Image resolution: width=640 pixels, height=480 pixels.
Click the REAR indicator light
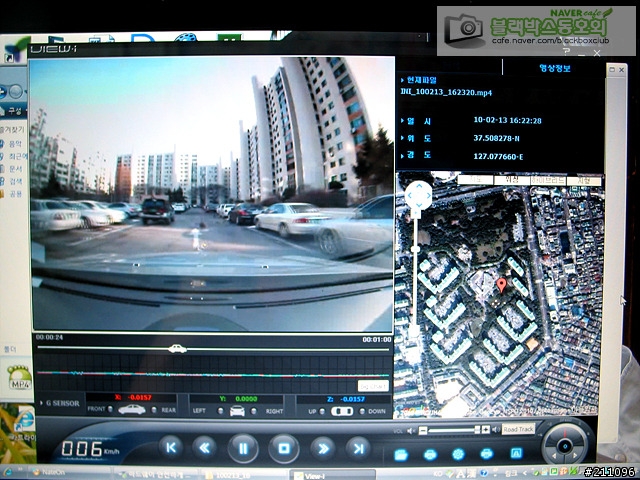(154, 410)
